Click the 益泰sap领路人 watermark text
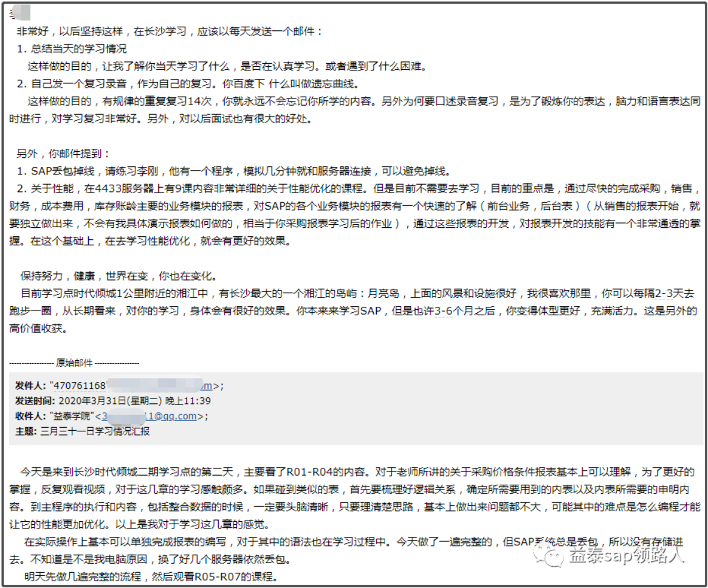Image resolution: width=708 pixels, height=588 pixels. pyautogui.click(x=626, y=555)
